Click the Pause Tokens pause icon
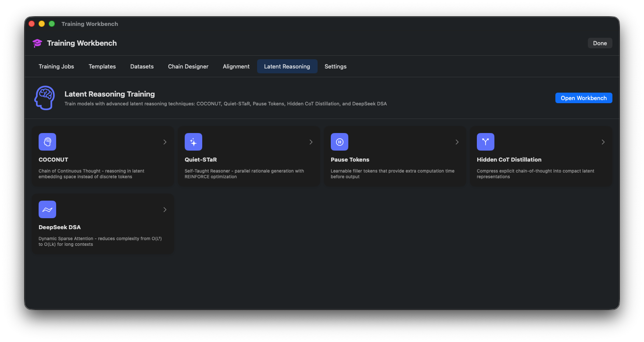The width and height of the screenshot is (644, 342). point(339,142)
